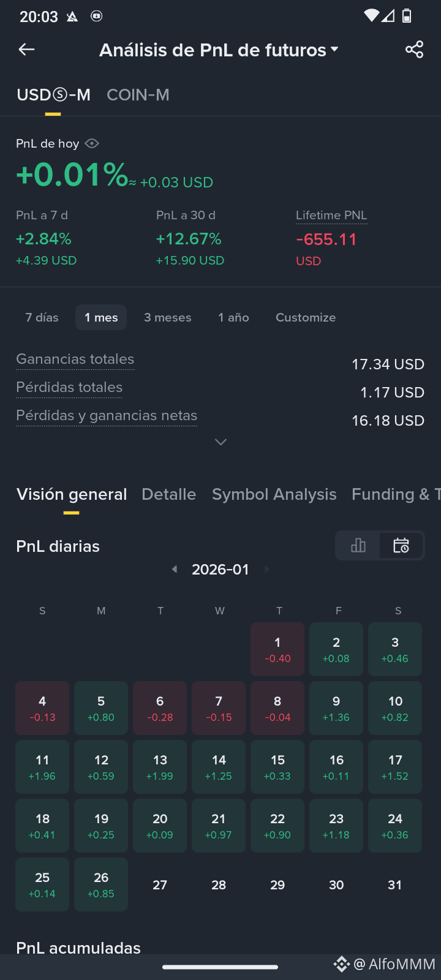Screen dimensions: 441x980
Task: Open Customize date range
Action: [x=306, y=317]
